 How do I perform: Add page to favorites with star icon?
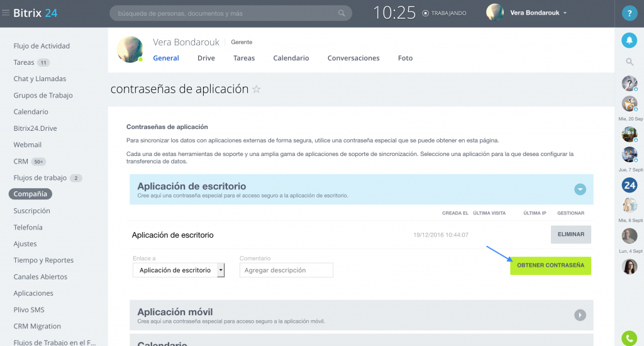pos(257,89)
